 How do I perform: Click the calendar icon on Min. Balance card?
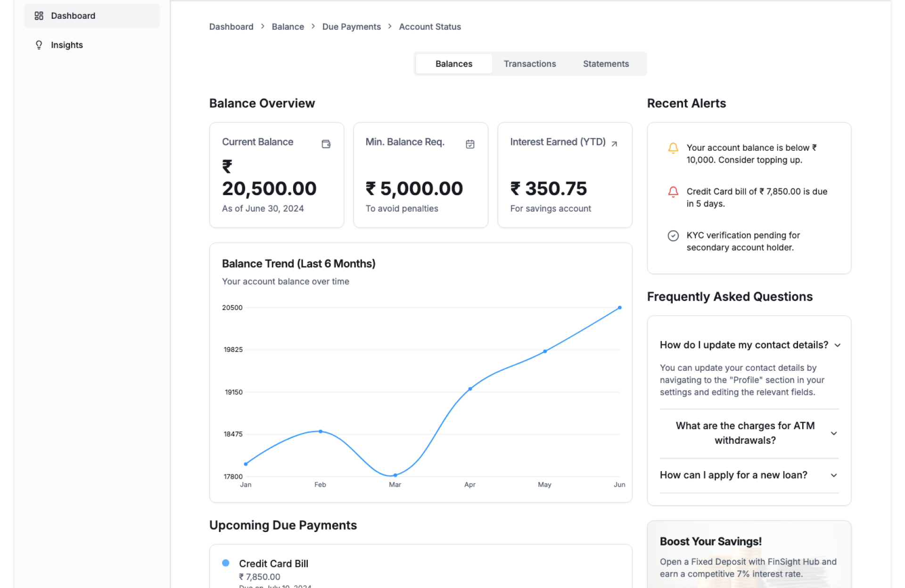[x=470, y=144]
